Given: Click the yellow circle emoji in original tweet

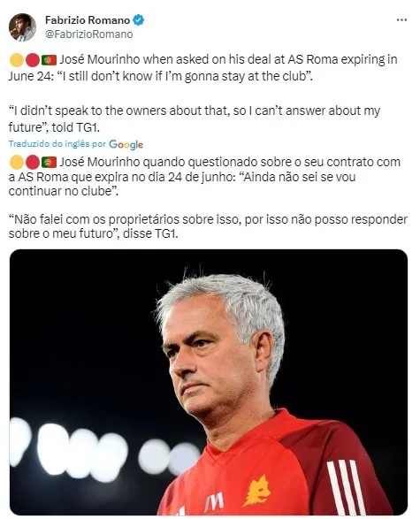Looking at the screenshot, I should (17, 60).
